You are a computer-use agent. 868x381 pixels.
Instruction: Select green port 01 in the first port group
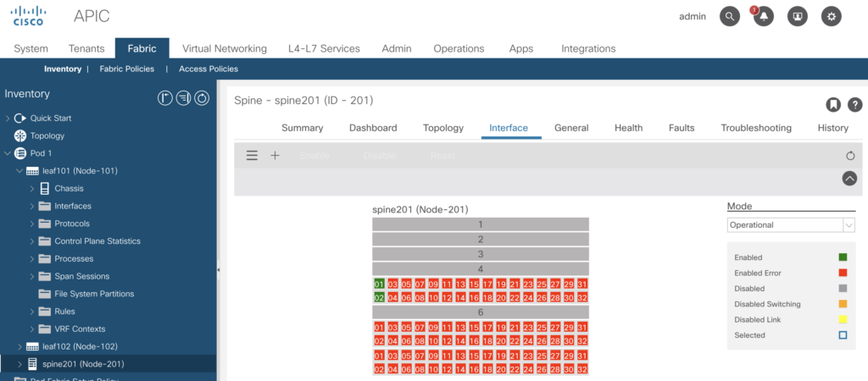(379, 284)
